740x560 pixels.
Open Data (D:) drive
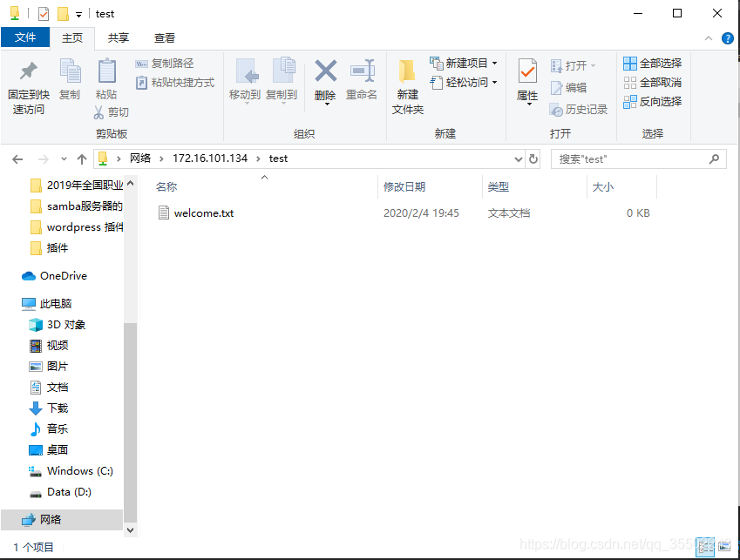click(x=60, y=492)
